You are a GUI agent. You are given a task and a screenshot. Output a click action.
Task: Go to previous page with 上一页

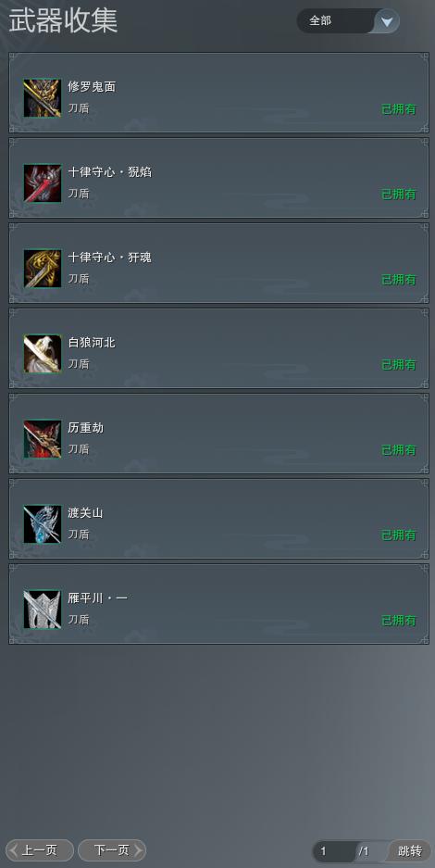(x=40, y=850)
